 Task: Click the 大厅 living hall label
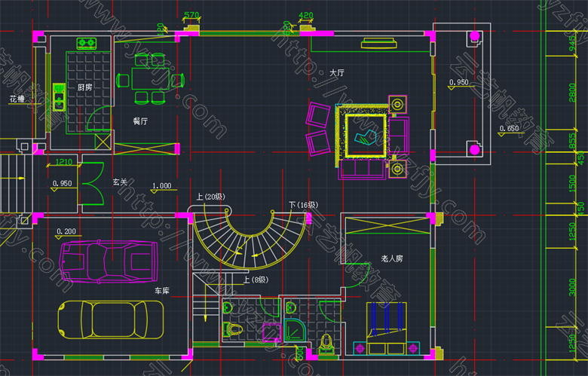[337, 73]
